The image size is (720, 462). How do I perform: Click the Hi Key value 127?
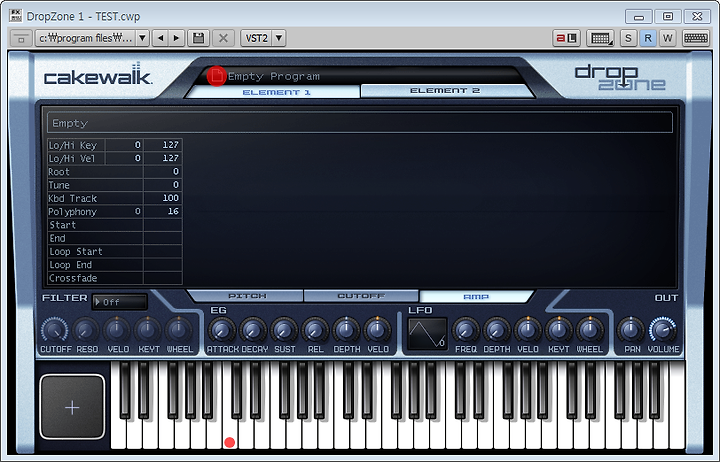point(163,145)
